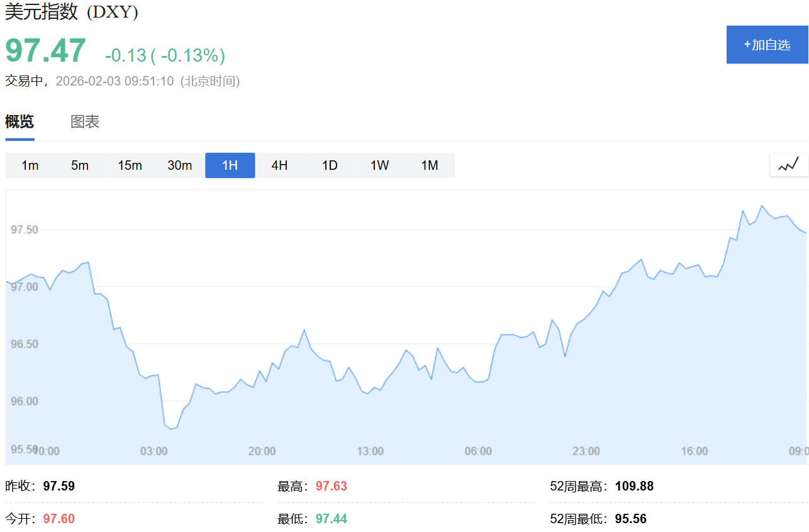Click the current price 97.47

click(x=46, y=51)
